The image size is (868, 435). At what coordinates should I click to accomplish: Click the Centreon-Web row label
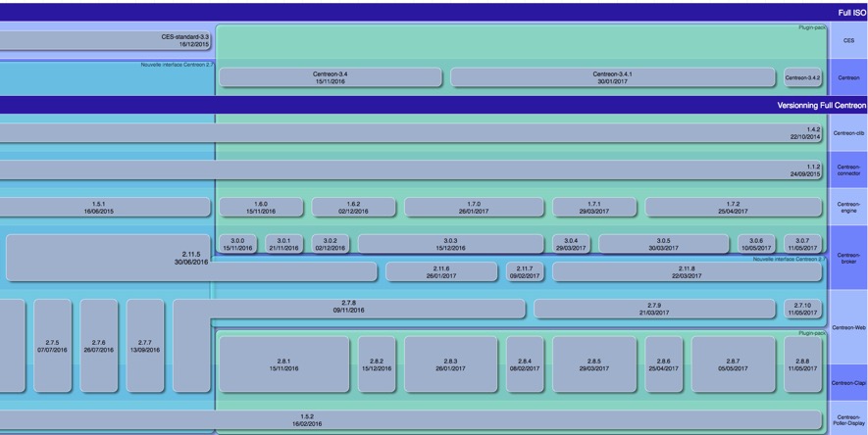tap(848, 327)
